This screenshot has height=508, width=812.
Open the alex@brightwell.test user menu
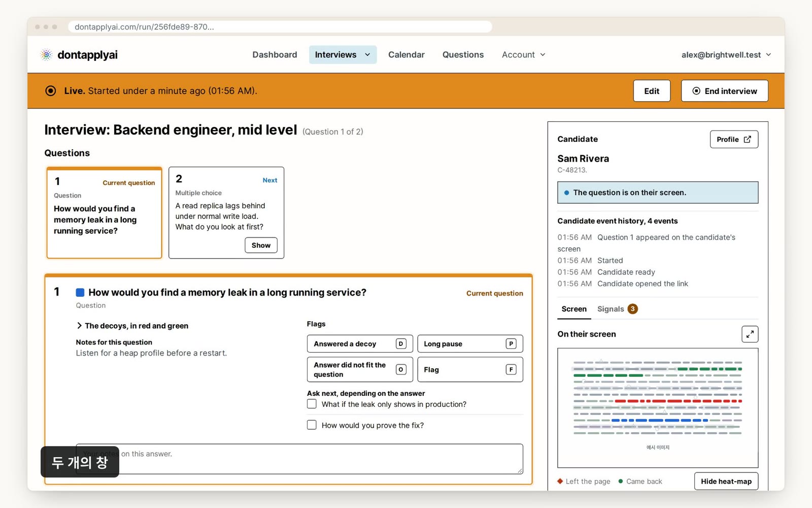pyautogui.click(x=726, y=55)
